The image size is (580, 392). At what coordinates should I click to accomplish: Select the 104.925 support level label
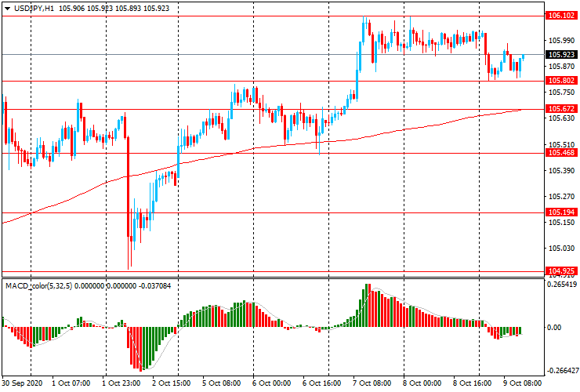coord(561,270)
